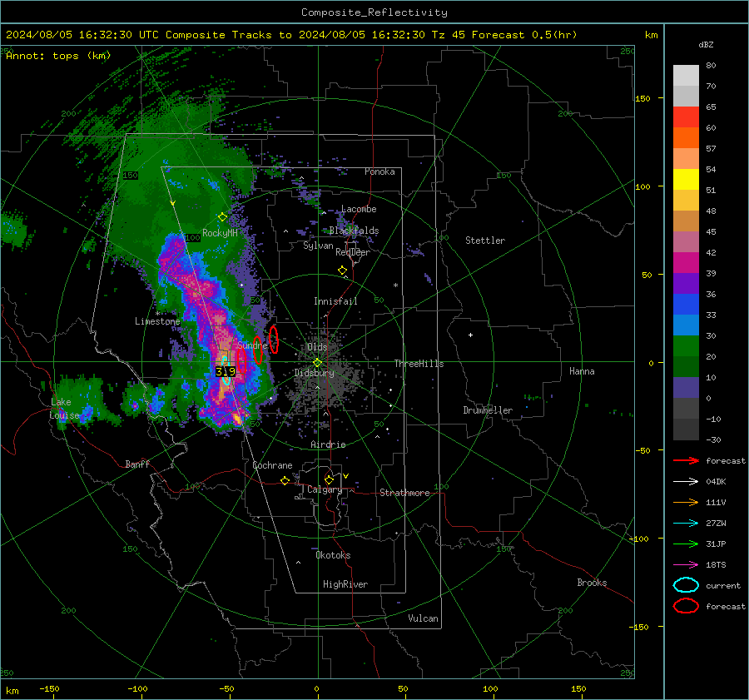The height and width of the screenshot is (700, 749).
Task: Click the ThreeHills city label
Action: point(419,364)
